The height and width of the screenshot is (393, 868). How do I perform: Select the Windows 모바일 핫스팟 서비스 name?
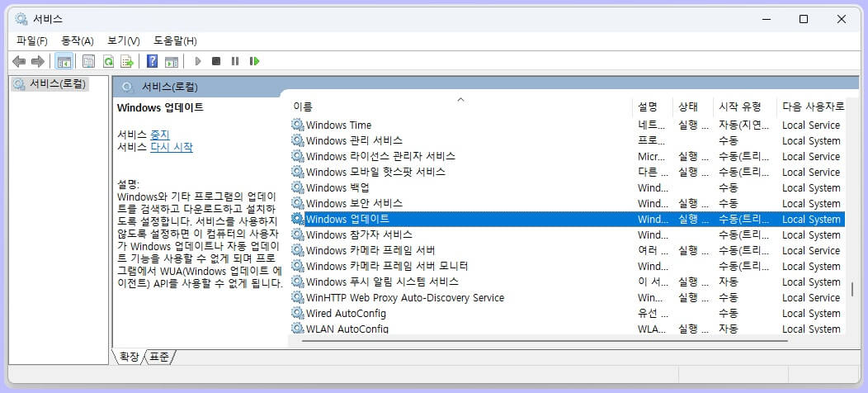pos(376,172)
